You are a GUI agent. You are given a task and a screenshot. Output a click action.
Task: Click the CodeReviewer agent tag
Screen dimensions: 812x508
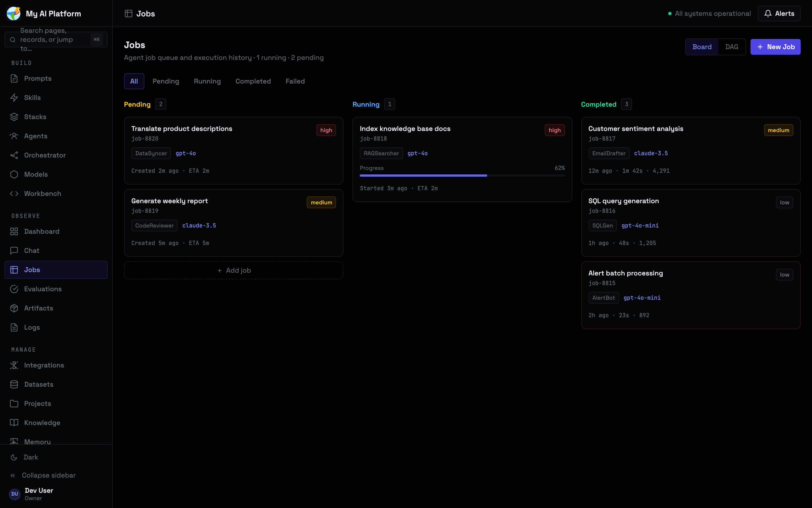click(154, 225)
